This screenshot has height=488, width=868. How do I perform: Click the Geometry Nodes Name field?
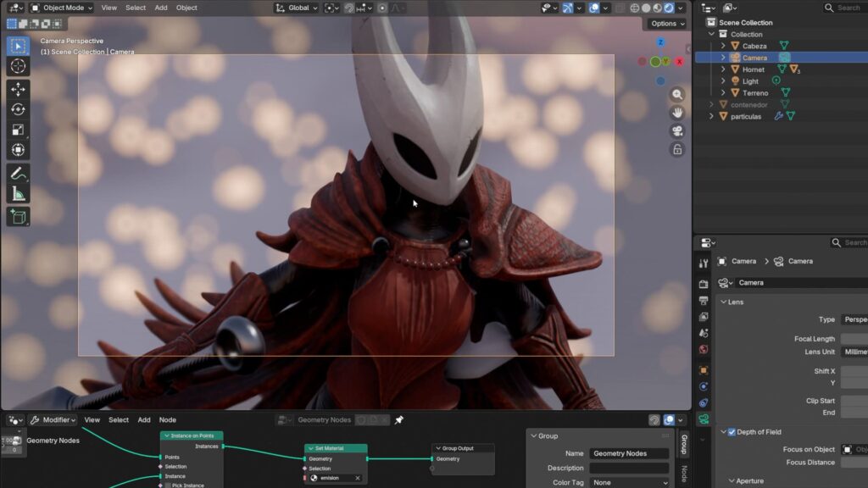click(x=629, y=453)
